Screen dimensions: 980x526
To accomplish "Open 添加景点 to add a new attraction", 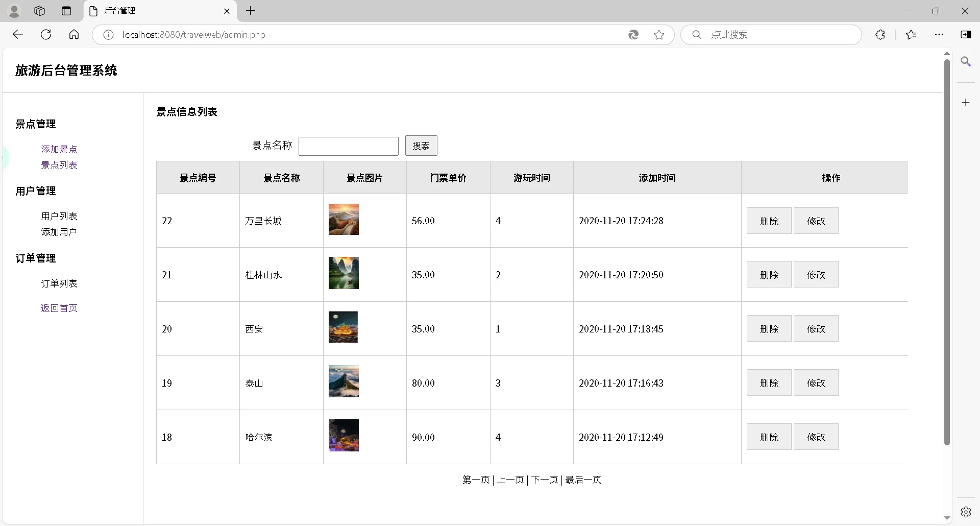I will click(x=59, y=149).
